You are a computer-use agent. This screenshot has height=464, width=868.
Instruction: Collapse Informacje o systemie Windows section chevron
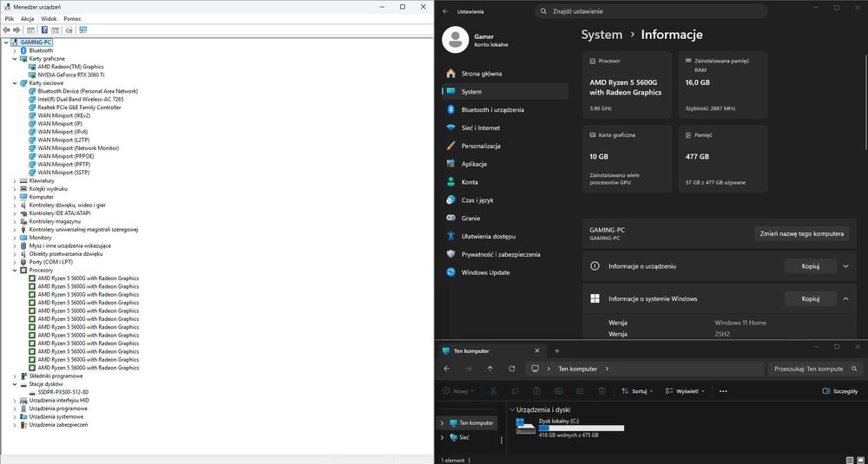[845, 298]
